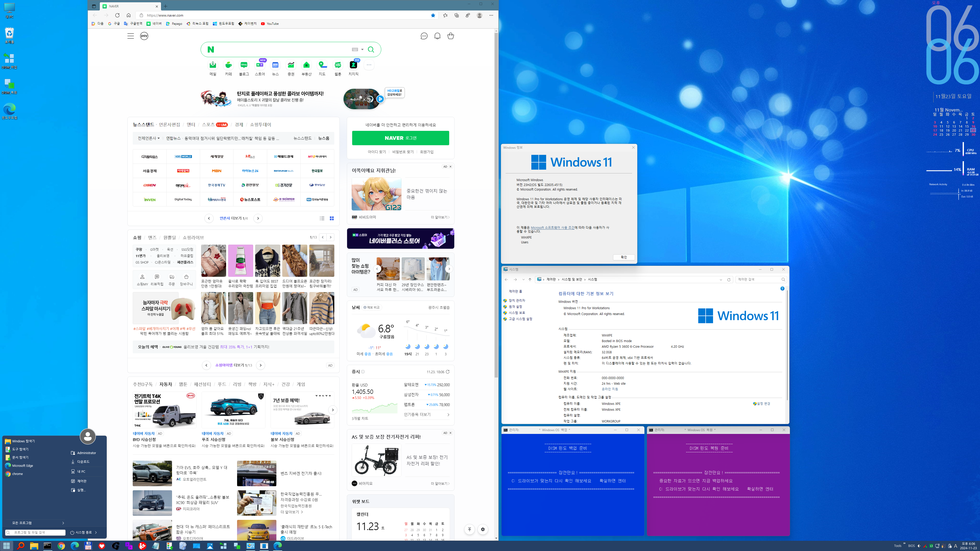Expand 인기종목 더보기 in stock widget

[x=426, y=415]
